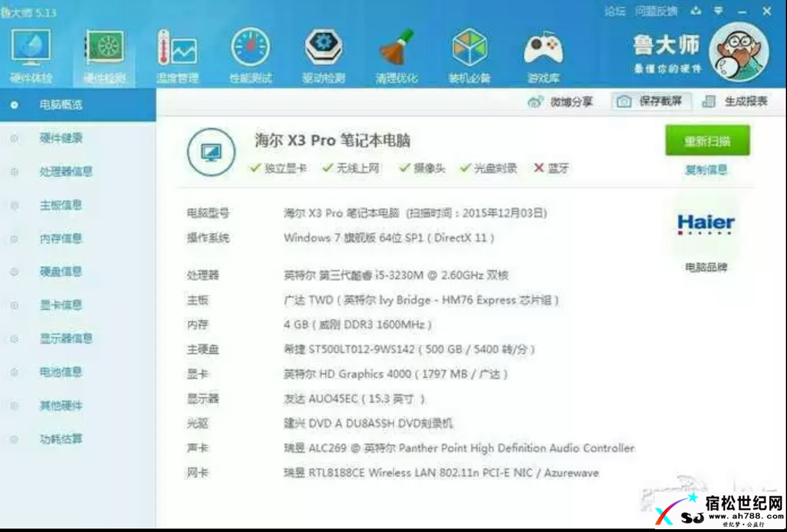The width and height of the screenshot is (787, 532).
Task: Open the 硬件体检 hardware checkup section
Action: pos(31,56)
